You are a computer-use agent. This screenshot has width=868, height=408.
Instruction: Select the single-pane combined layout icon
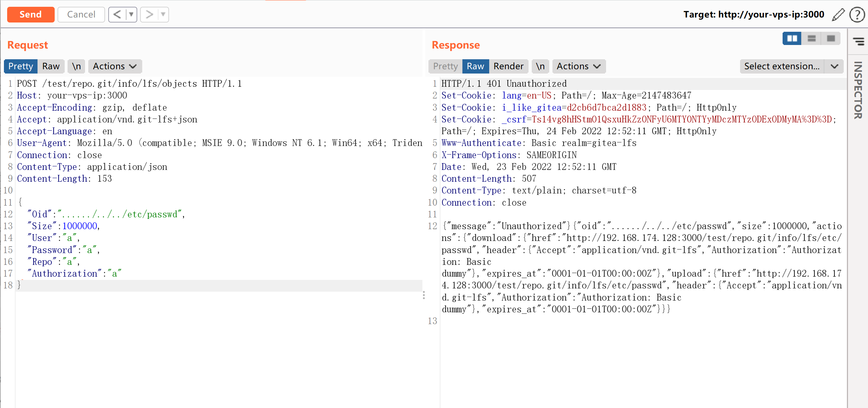830,38
